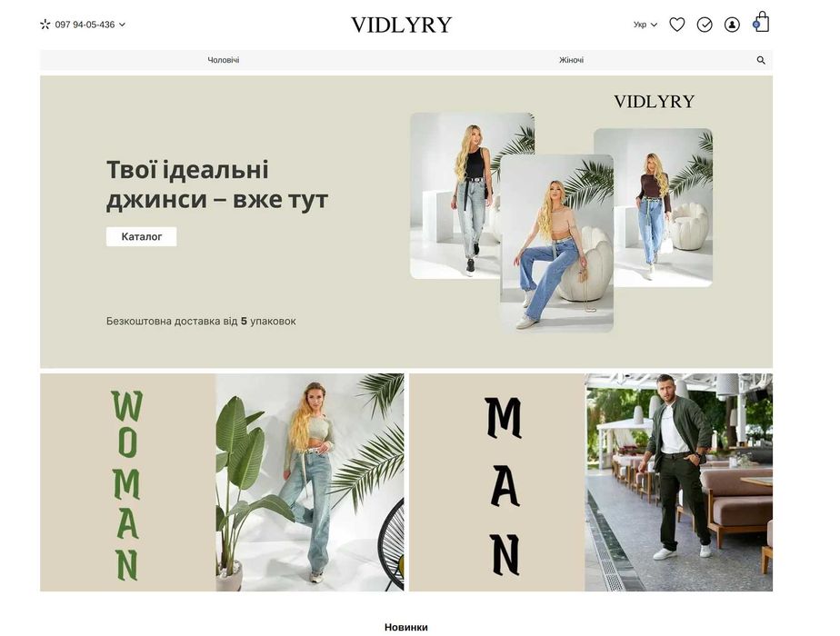840x636 pixels.
Task: Click the hero banner headline text
Action: [217, 184]
